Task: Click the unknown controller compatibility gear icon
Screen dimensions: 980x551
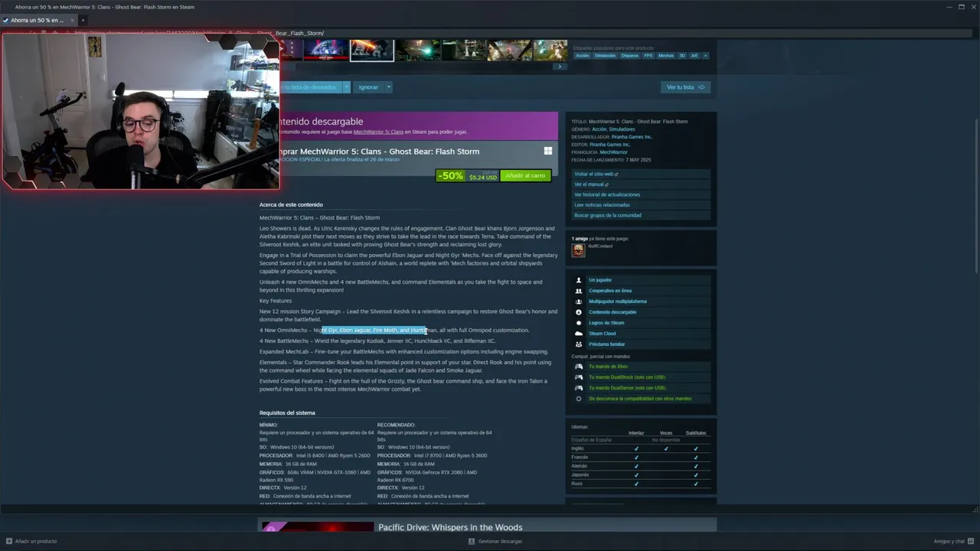Action: point(579,399)
